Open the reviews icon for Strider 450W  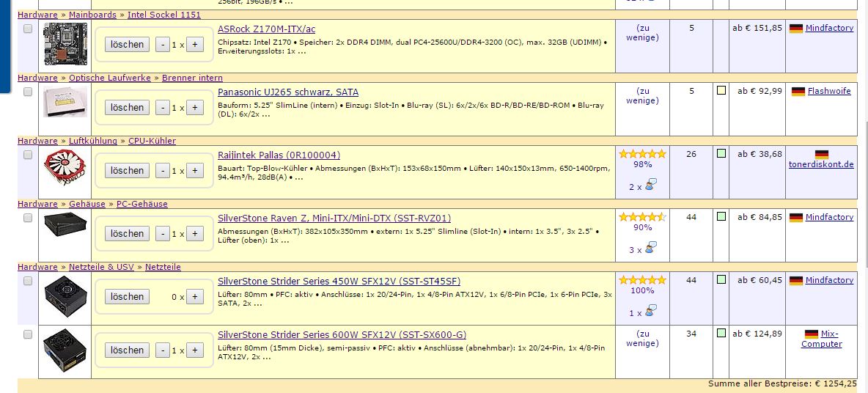coord(650,311)
